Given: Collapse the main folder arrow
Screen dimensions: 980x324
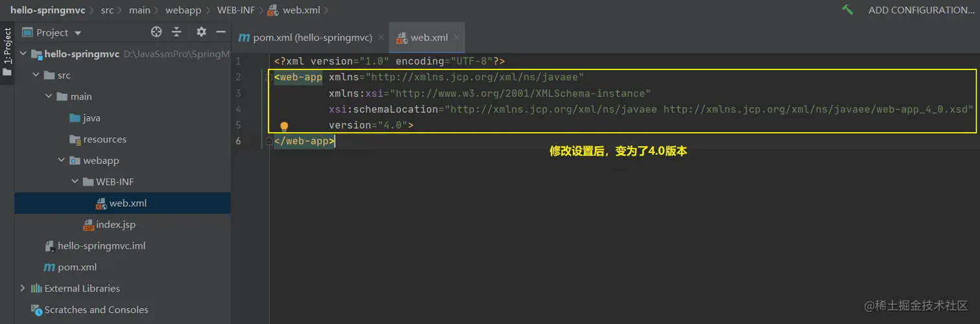Looking at the screenshot, I should 49,97.
